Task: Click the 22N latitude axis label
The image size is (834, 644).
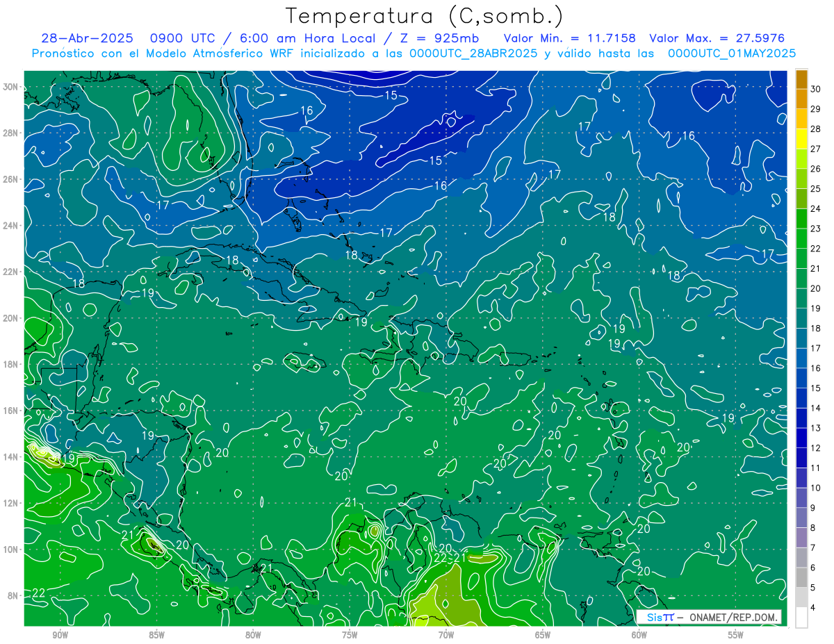Action: [10, 272]
